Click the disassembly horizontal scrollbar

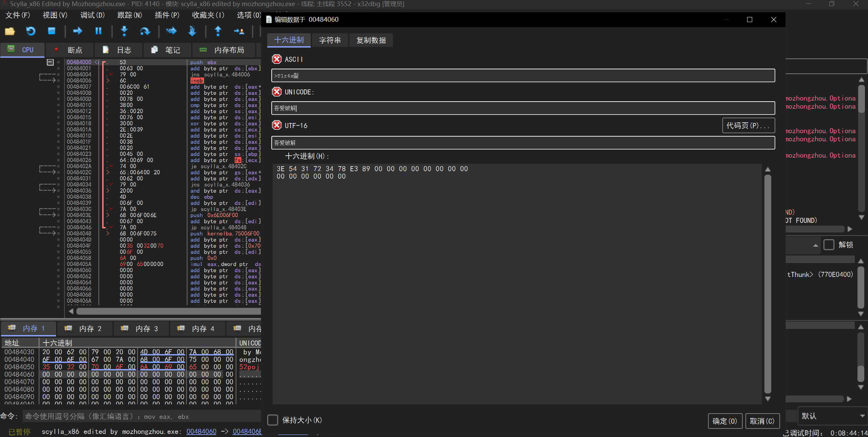coord(169,311)
